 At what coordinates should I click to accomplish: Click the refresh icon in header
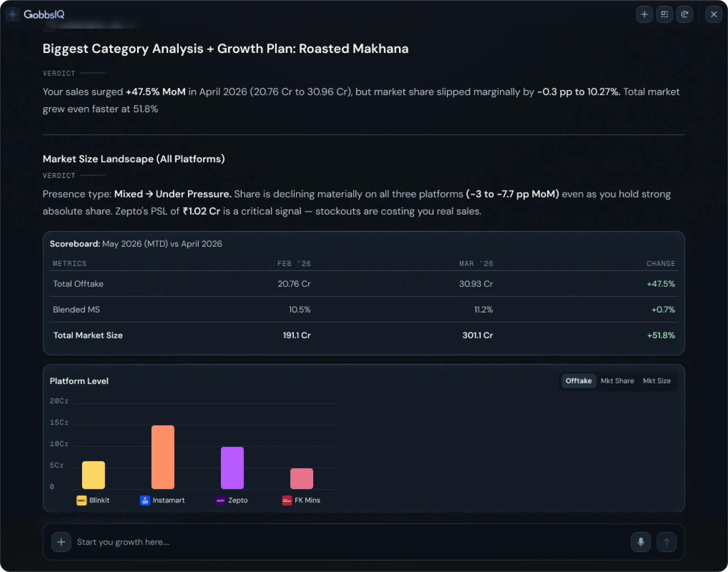pos(684,15)
